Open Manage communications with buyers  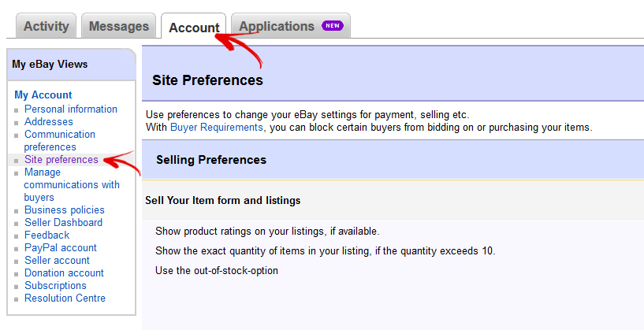(72, 184)
